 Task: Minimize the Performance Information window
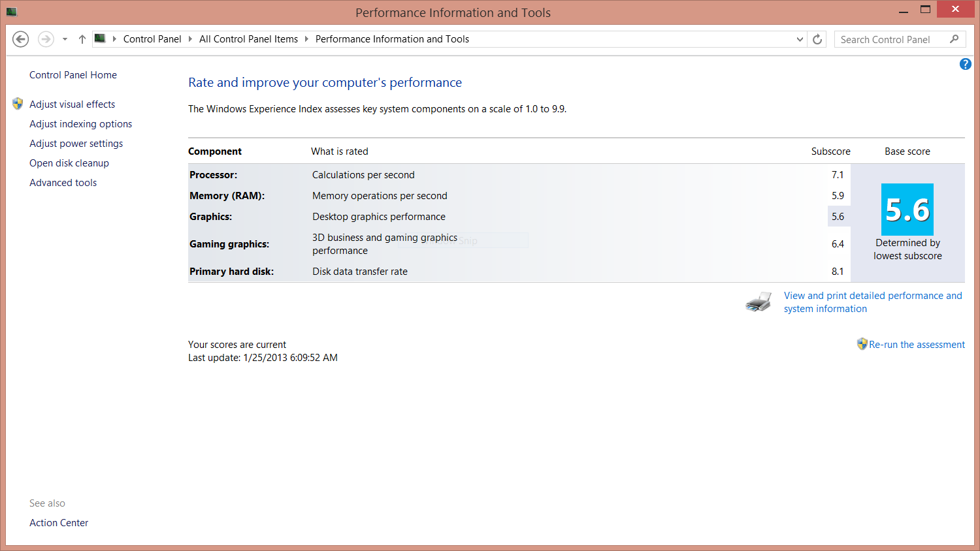click(904, 10)
